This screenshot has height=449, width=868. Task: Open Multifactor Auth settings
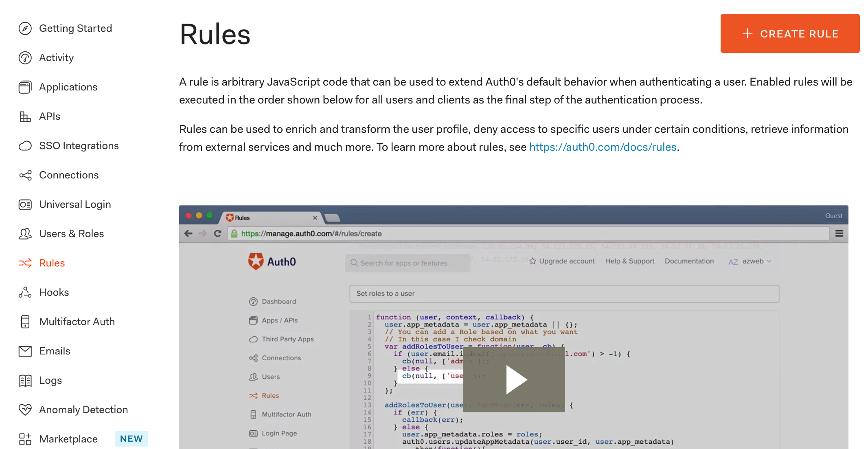77,321
